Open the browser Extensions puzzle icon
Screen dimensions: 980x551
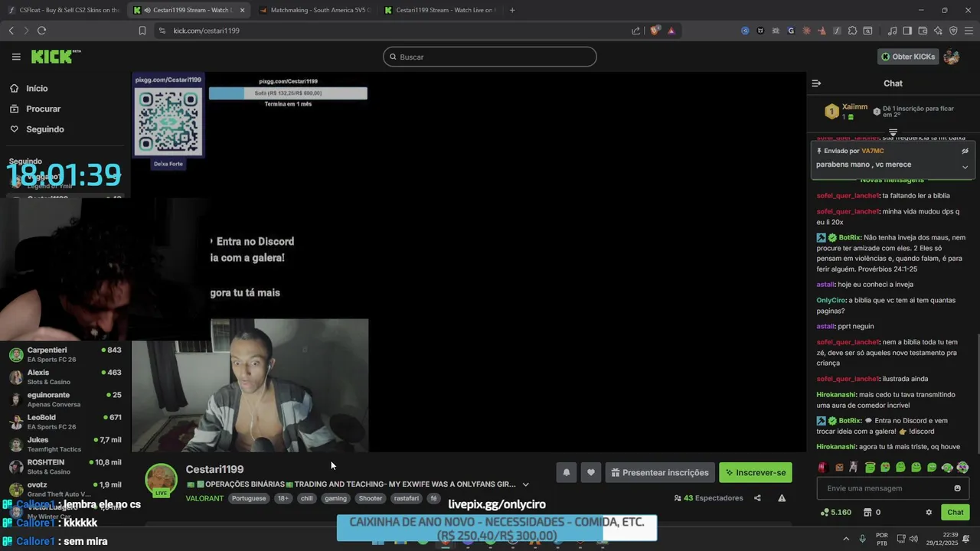pyautogui.click(x=852, y=31)
